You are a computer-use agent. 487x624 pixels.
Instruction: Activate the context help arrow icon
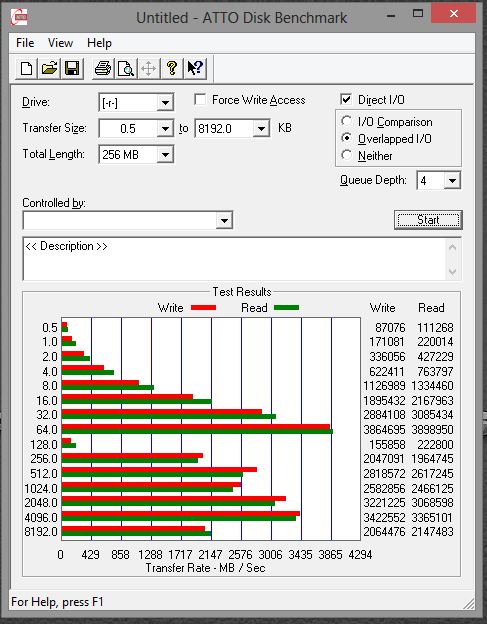195,68
